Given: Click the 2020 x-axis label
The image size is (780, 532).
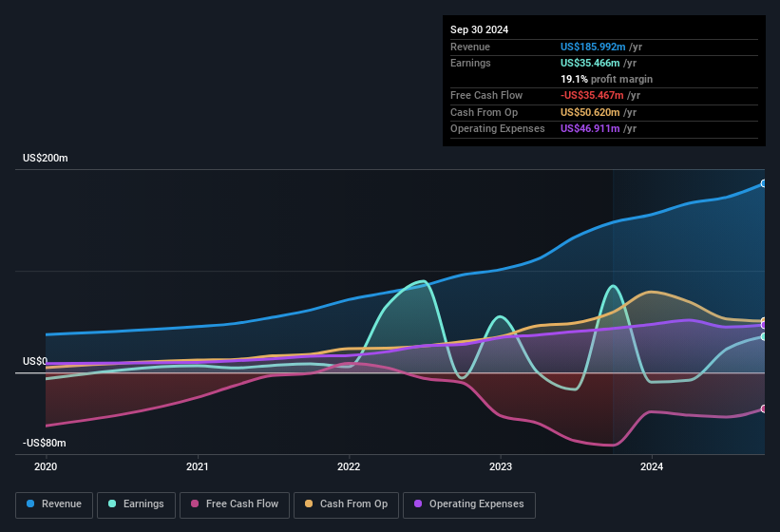Looking at the screenshot, I should [x=46, y=466].
